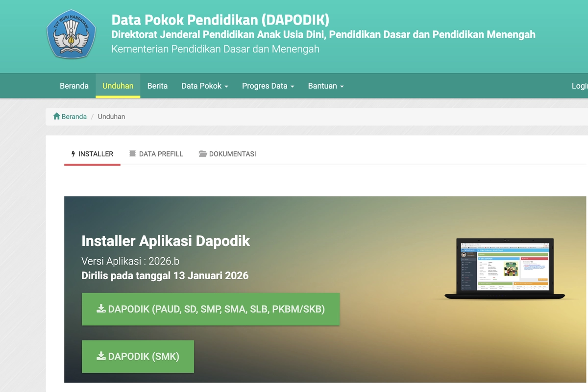Viewport: 588px width, 392px height.
Task: Download DAPODIK (PAUD, SD, SMP, SMA, SLB, PKBM/SKB)
Action: (211, 309)
